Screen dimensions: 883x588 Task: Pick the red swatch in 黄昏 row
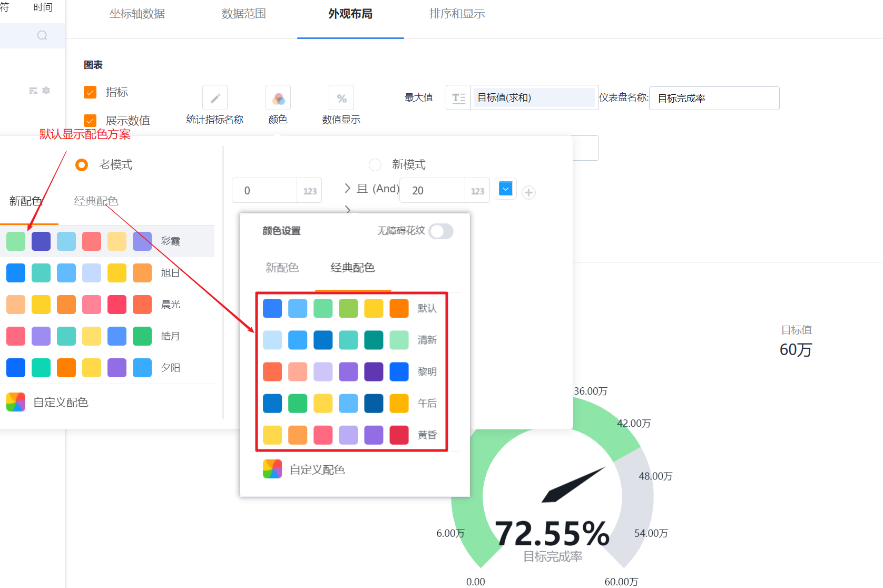399,435
